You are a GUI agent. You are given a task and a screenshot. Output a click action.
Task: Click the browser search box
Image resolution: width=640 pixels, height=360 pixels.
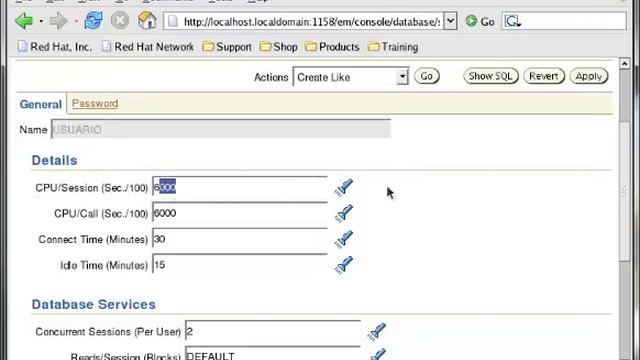564,21
